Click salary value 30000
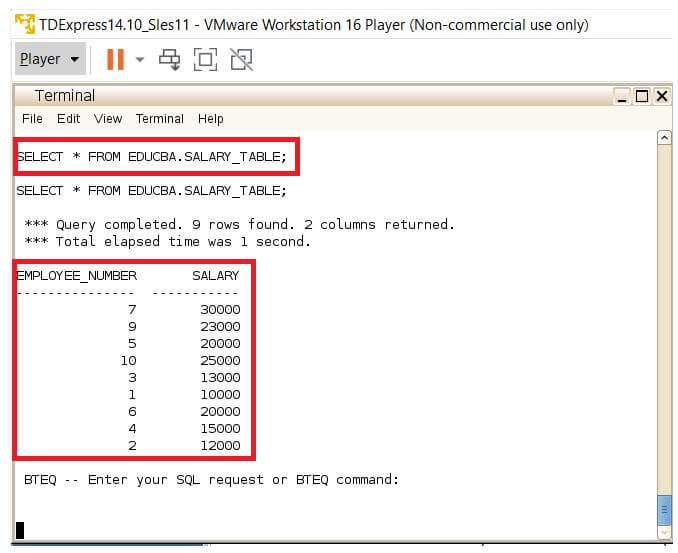Image resolution: width=678 pixels, height=553 pixels. (x=220, y=310)
